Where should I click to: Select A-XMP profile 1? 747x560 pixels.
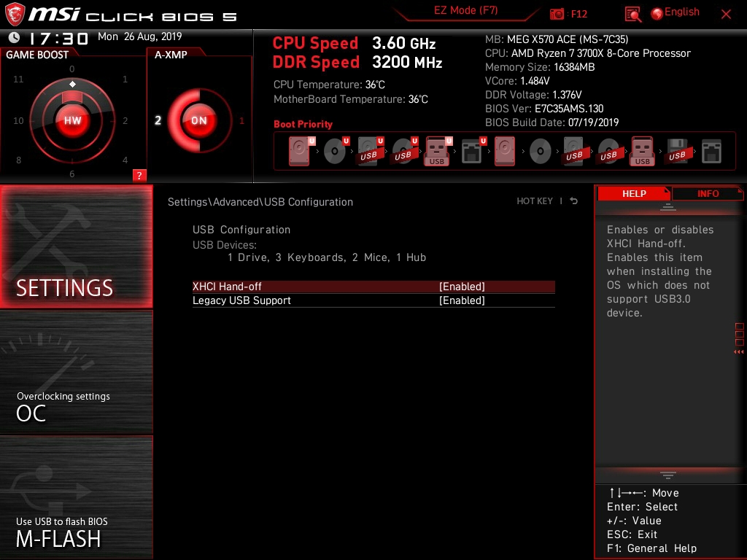[x=241, y=121]
